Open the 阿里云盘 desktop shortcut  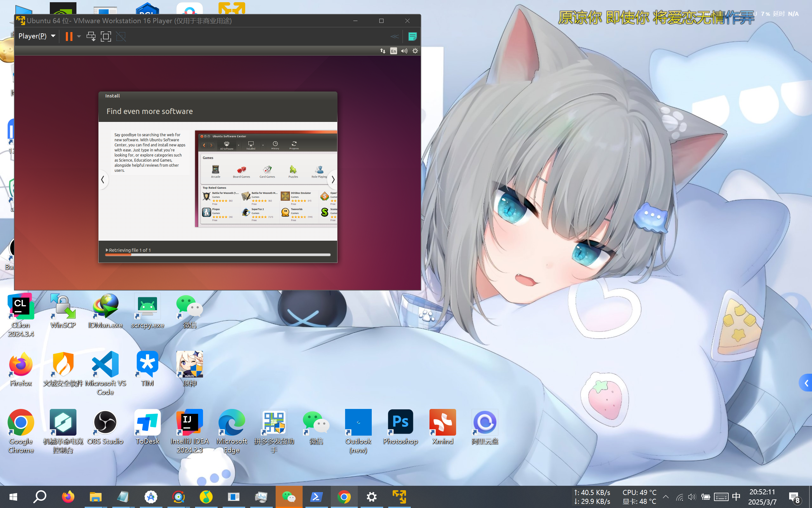coord(485,427)
